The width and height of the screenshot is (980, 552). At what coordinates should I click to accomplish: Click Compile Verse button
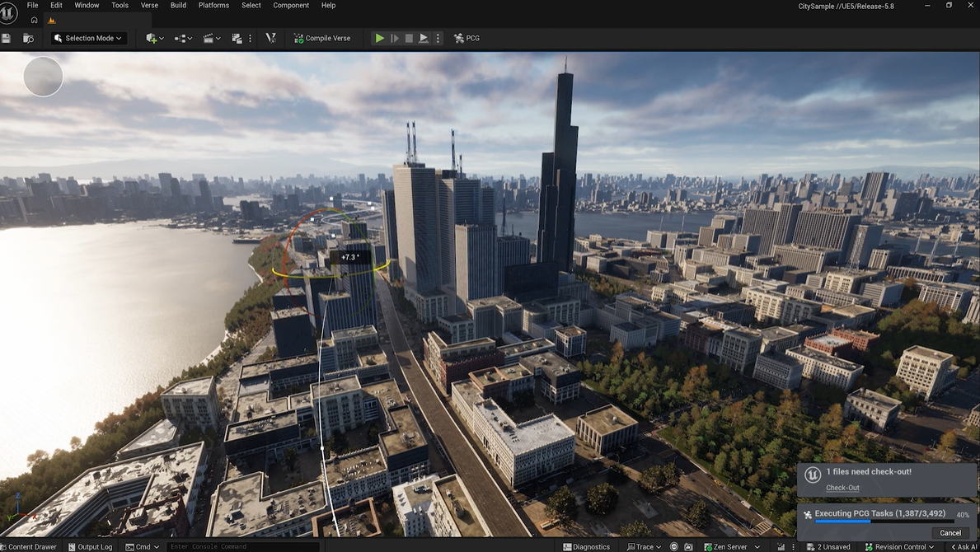point(322,38)
